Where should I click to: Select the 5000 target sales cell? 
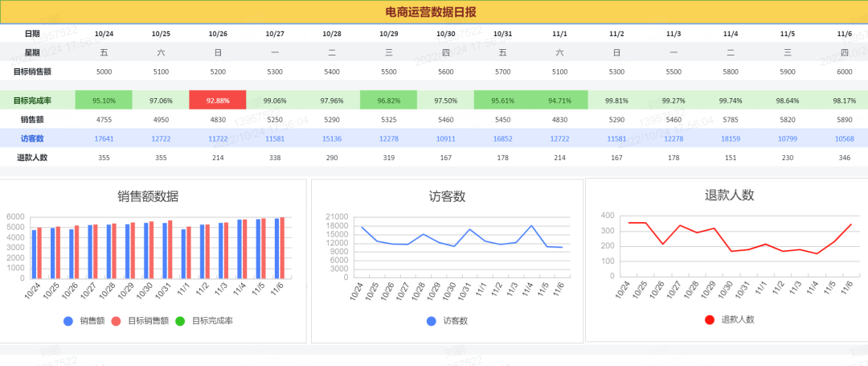[x=104, y=72]
